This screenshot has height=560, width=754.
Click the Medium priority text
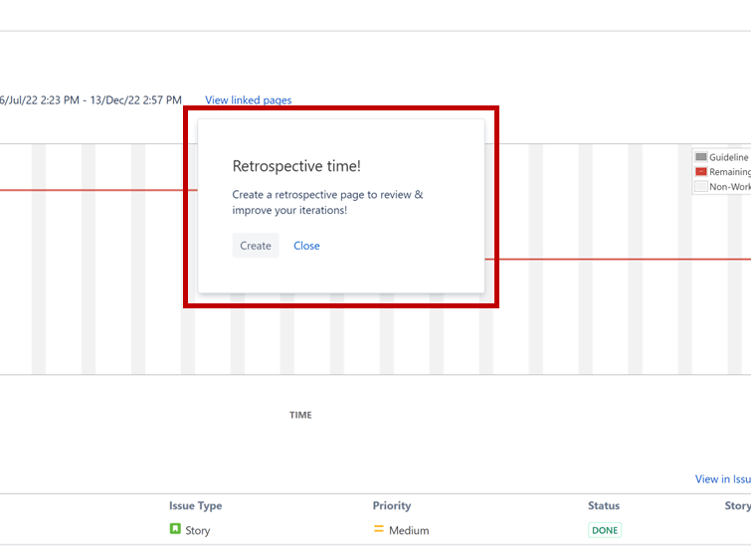click(x=409, y=530)
